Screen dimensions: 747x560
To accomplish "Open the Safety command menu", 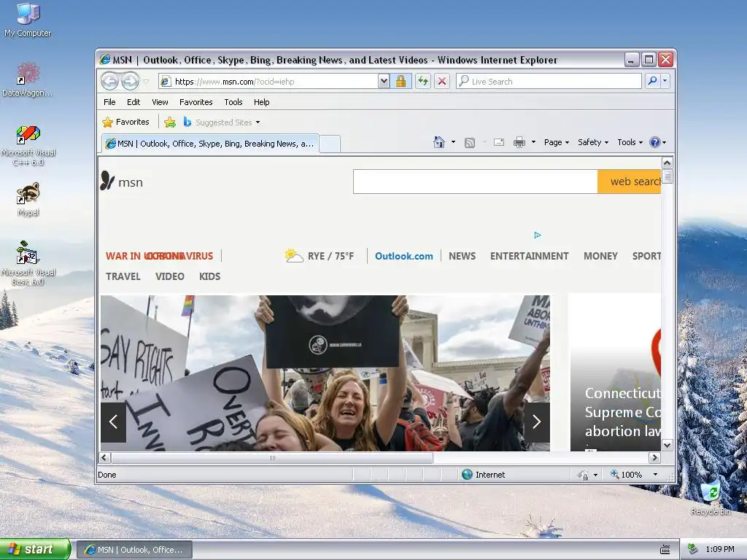I will 593,142.
